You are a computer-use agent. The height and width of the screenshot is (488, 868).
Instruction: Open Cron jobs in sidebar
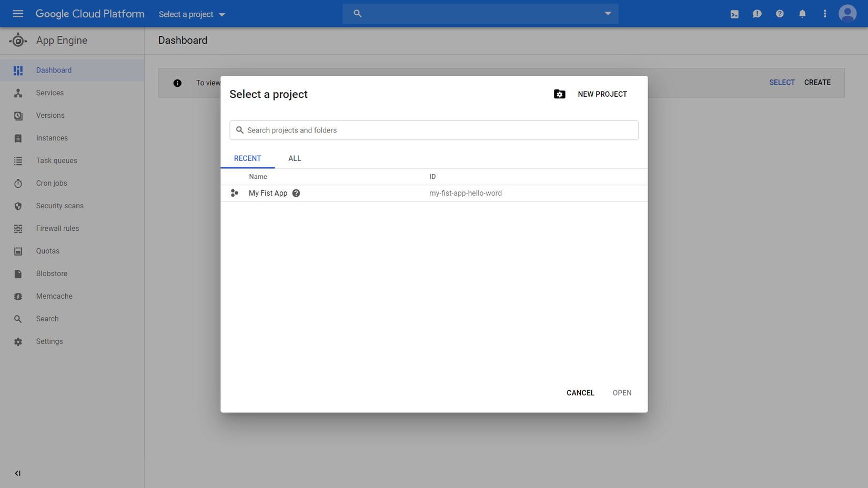(x=52, y=184)
